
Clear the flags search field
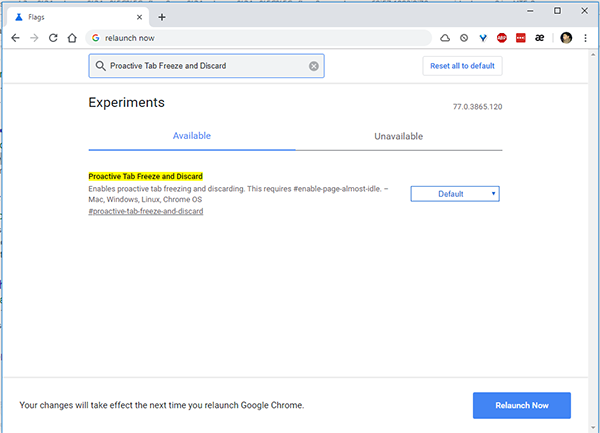314,66
